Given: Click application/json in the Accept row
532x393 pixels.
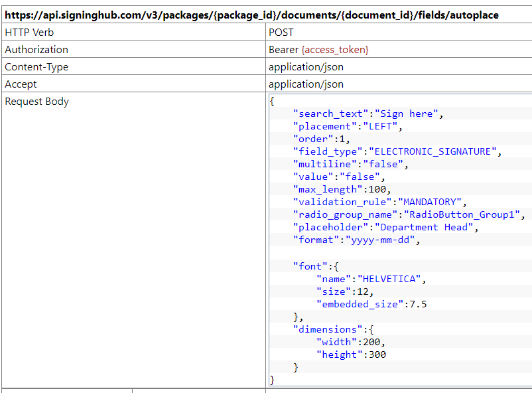Looking at the screenshot, I should (306, 84).
